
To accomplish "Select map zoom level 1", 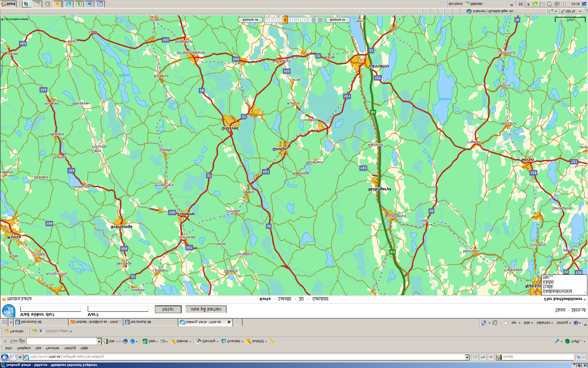I will coord(267,20).
